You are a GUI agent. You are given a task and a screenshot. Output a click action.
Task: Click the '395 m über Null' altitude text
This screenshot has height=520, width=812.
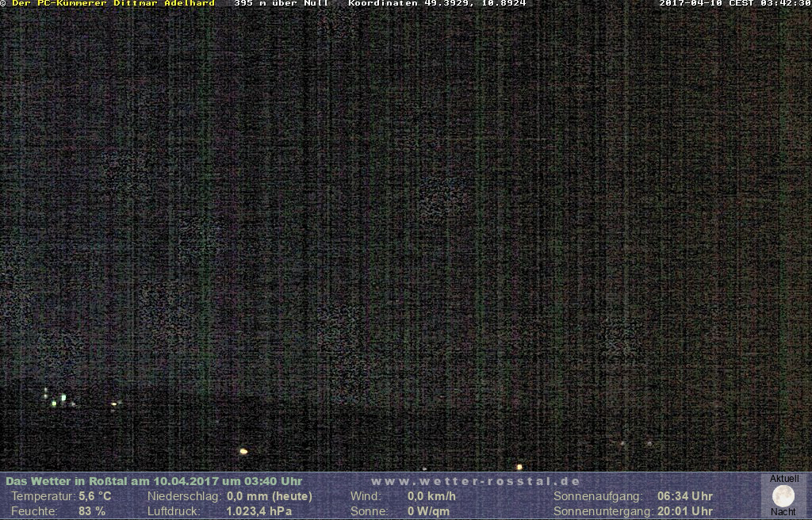282,4
